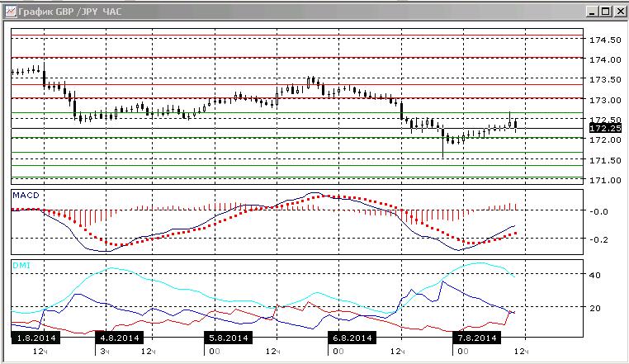This screenshot has width=629, height=364.
Task: Click the chart icon in title bar
Action: tap(10, 12)
